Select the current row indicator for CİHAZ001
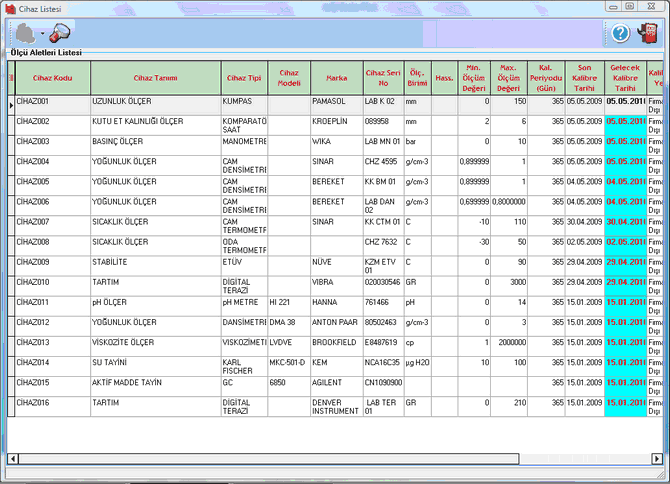 [x=11, y=105]
